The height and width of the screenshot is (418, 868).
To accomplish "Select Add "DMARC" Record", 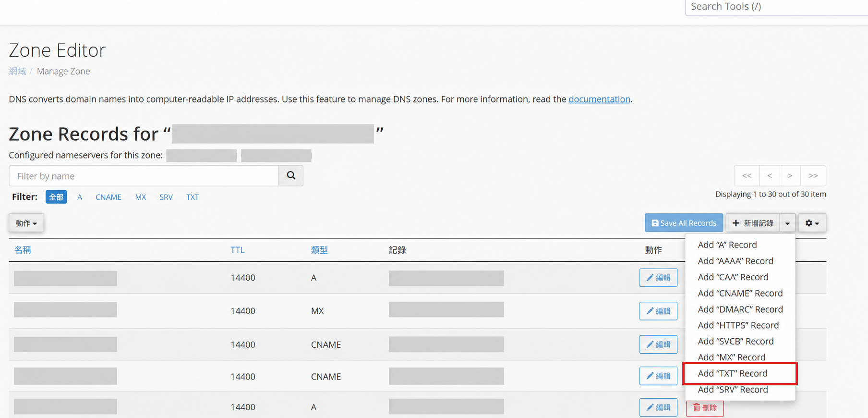I will coord(740,309).
